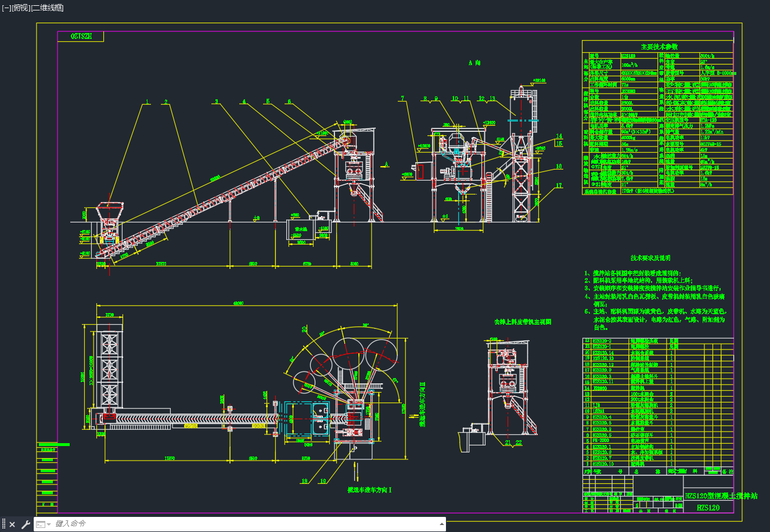770x532 pixels.
Task: Select the 175kW total power table row
Action: click(657, 190)
